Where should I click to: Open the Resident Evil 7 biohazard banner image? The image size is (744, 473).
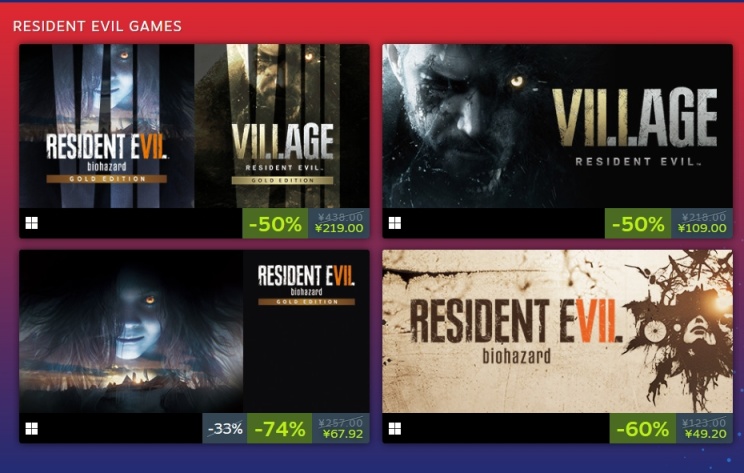tap(558, 331)
